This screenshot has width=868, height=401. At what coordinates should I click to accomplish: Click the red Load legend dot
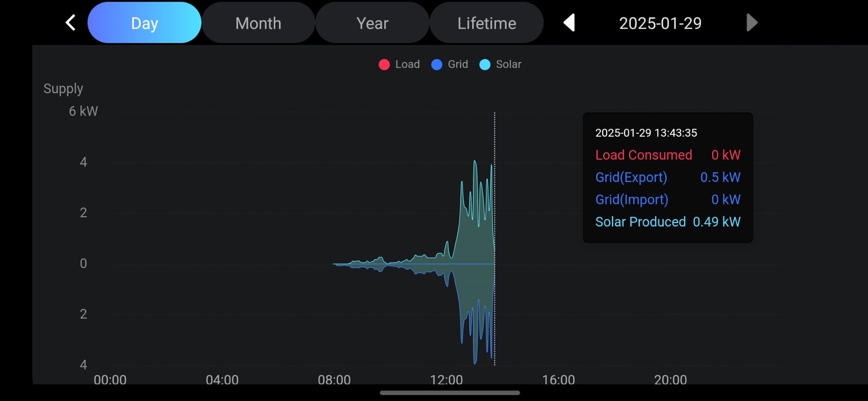[x=384, y=64]
